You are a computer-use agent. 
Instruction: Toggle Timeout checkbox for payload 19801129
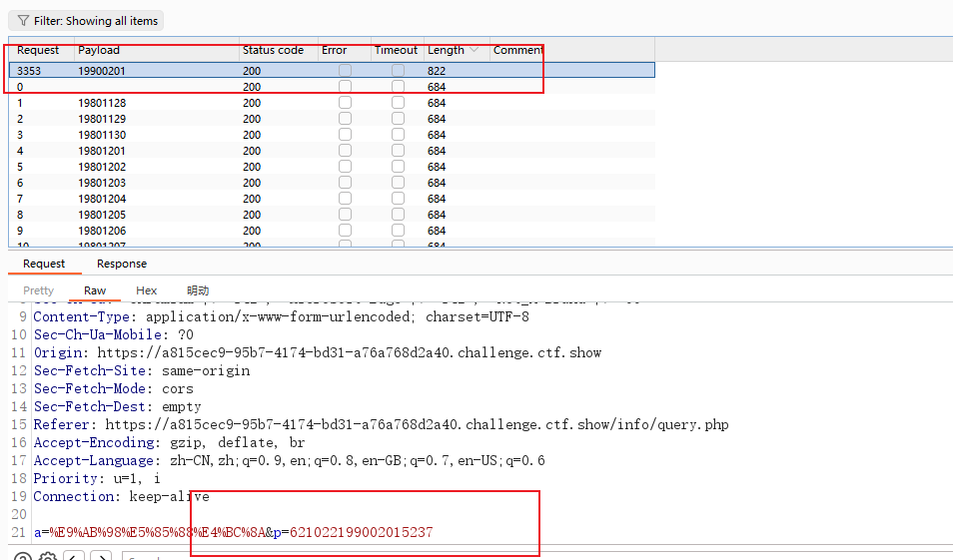[x=399, y=119]
